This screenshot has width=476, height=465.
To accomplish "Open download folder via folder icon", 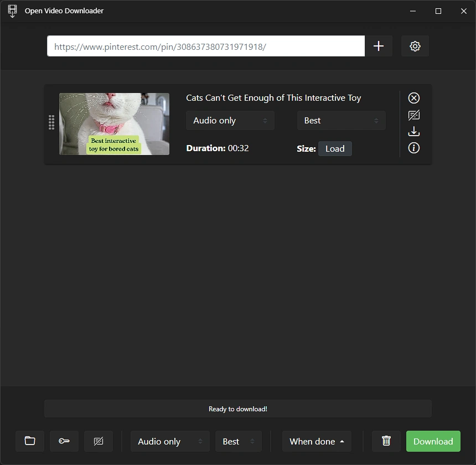I will click(30, 441).
